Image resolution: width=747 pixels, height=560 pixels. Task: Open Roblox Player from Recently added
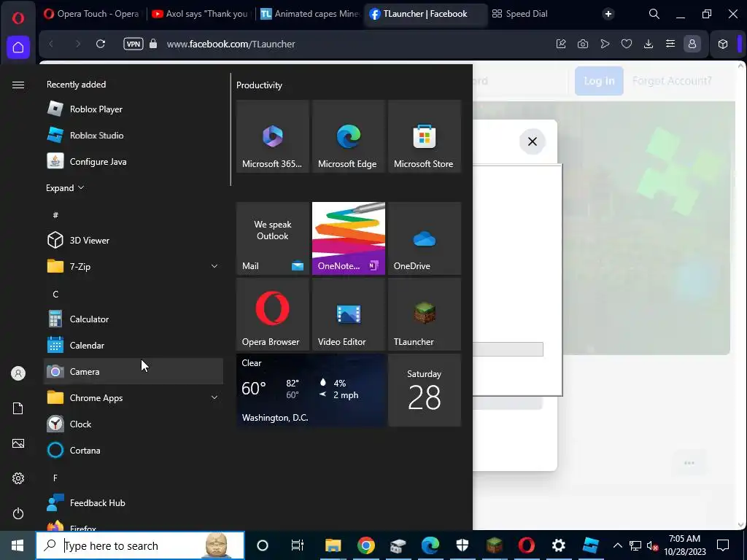[133, 109]
